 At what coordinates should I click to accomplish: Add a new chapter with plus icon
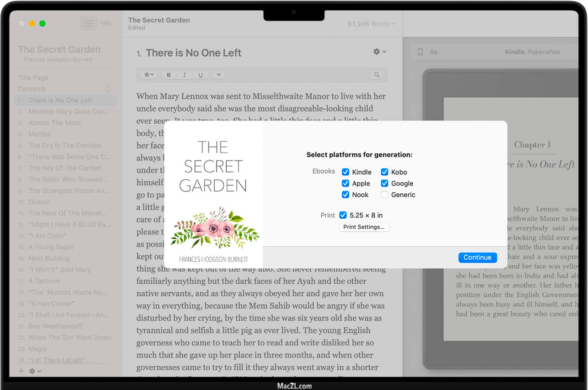click(x=21, y=371)
